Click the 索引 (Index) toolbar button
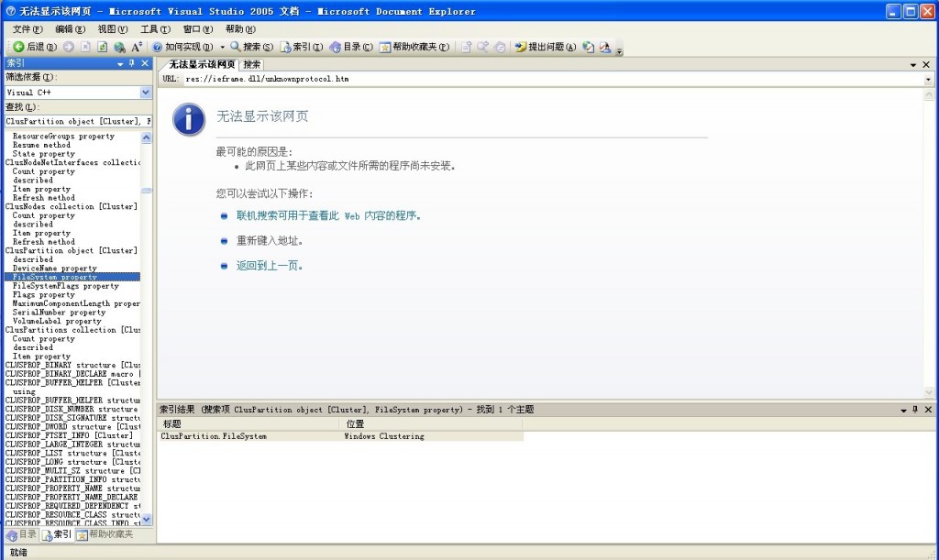This screenshot has height=560, width=939. pyautogui.click(x=301, y=47)
